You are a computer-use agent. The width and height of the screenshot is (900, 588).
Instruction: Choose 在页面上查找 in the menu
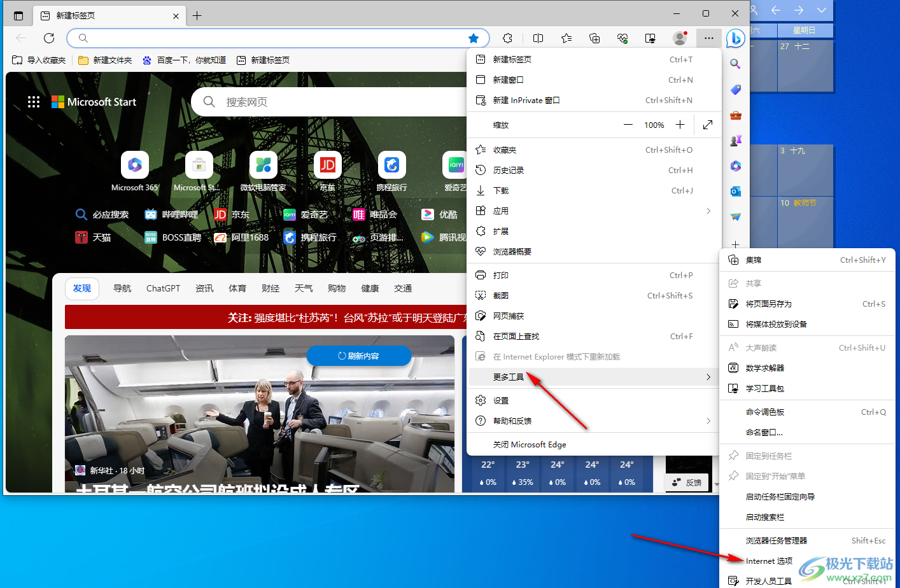click(x=594, y=336)
